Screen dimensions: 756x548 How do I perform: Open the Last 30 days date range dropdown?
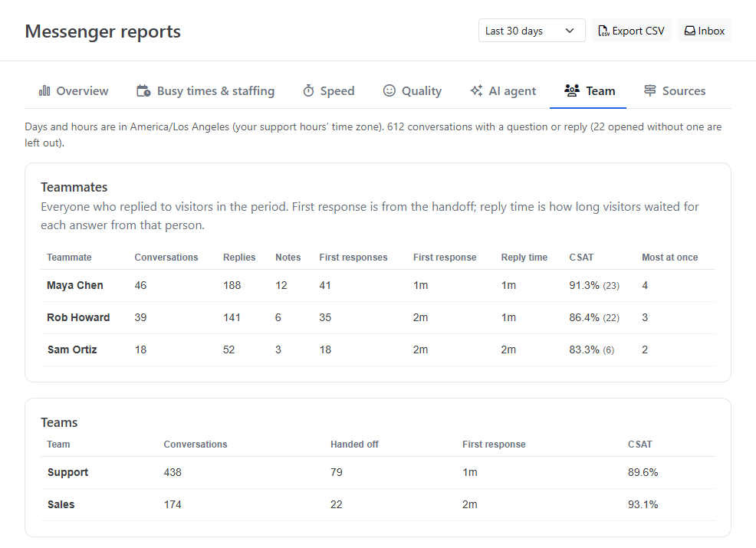[532, 31]
